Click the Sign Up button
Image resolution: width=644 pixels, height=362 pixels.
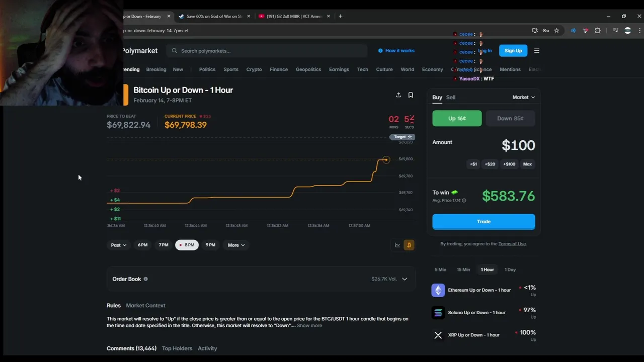pos(513,51)
